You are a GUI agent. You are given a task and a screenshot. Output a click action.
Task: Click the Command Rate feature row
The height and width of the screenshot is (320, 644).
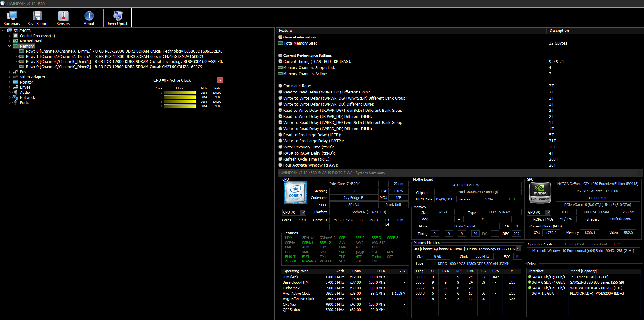tap(460, 86)
